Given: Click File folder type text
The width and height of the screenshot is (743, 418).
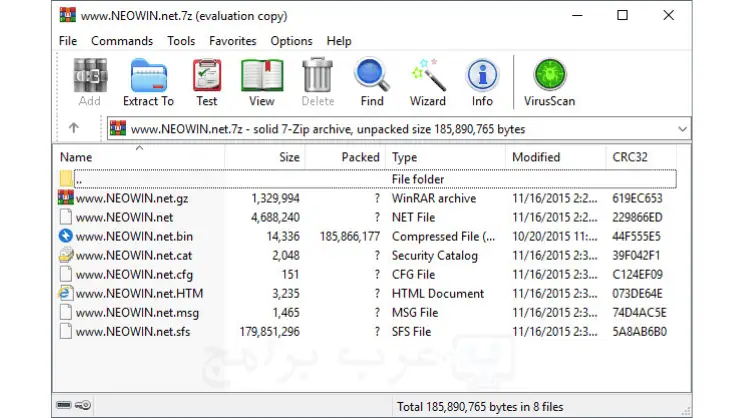Looking at the screenshot, I should 418,179.
